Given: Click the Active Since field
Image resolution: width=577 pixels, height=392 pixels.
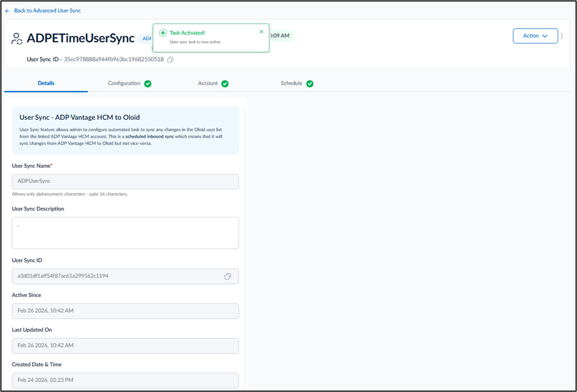Looking at the screenshot, I should (x=125, y=311).
